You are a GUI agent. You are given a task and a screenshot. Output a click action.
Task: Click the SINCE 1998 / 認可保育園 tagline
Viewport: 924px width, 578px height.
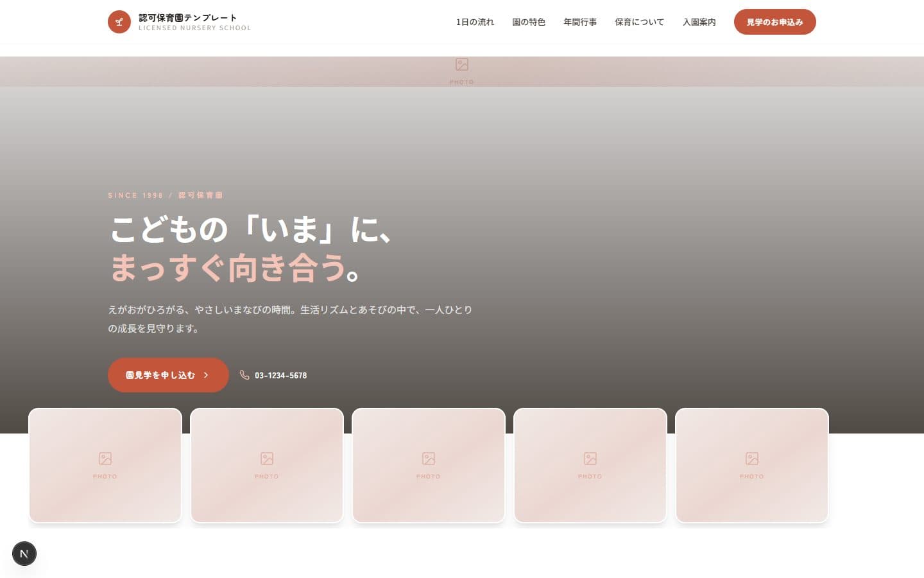(166, 195)
